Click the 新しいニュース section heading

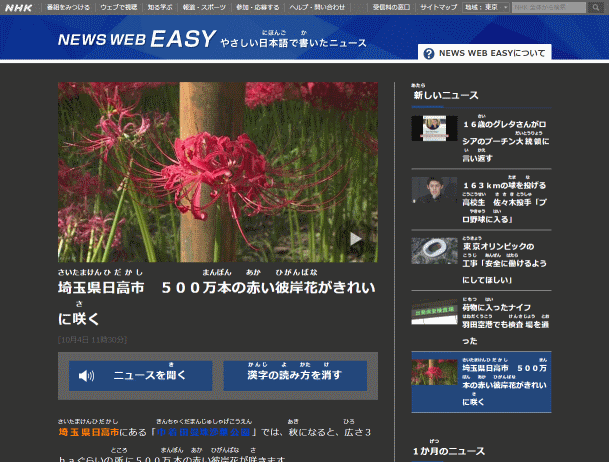pos(445,95)
